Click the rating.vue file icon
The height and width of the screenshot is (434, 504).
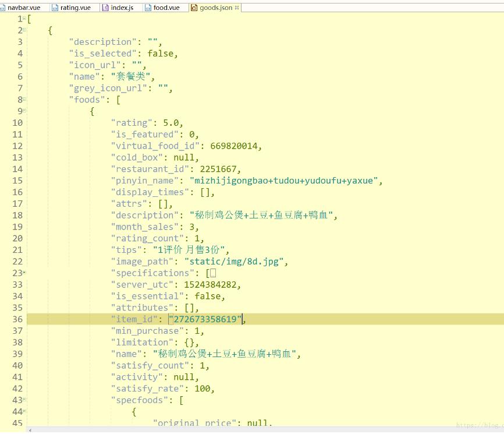coord(55,8)
